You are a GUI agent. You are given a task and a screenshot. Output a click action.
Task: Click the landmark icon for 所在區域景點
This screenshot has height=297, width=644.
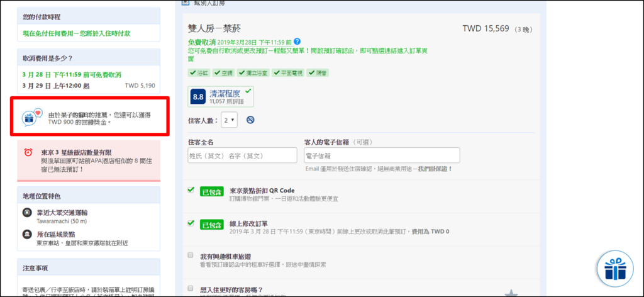pyautogui.click(x=27, y=235)
